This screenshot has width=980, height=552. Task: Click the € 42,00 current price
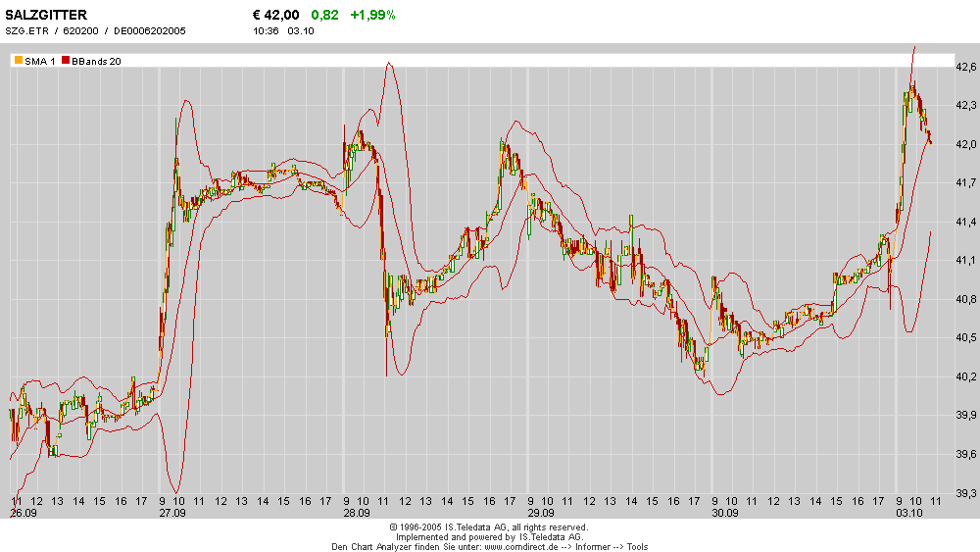click(275, 15)
